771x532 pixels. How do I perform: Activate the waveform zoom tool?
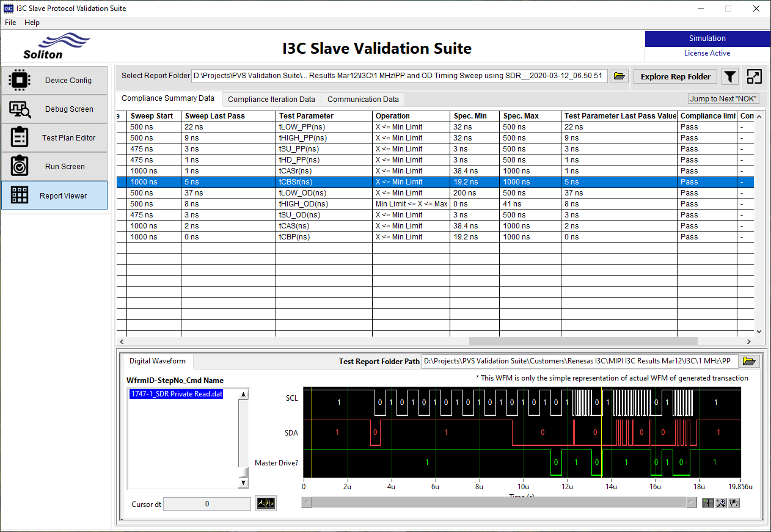click(721, 503)
